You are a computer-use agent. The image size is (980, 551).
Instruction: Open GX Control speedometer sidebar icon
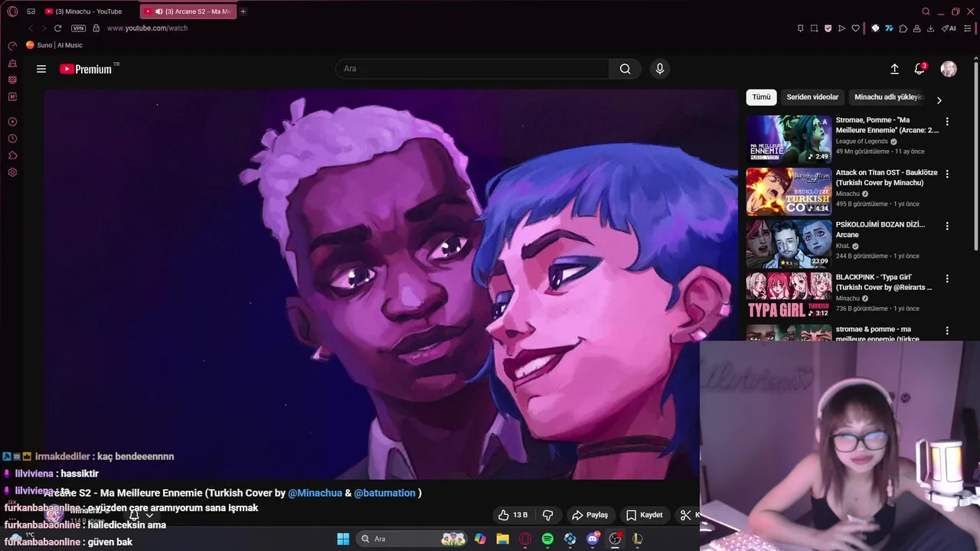point(12,47)
